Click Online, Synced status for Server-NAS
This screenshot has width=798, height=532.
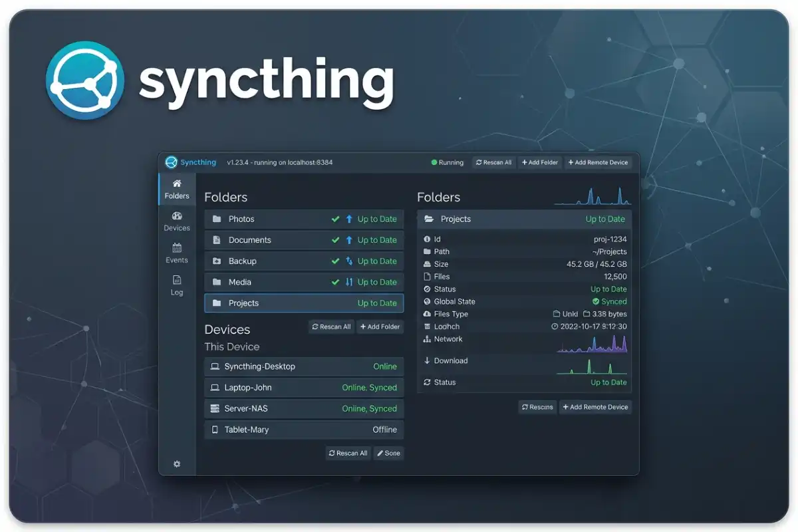coord(369,408)
